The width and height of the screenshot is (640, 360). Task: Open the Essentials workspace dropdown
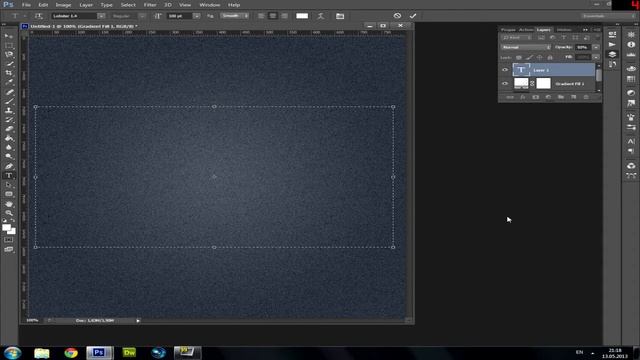(x=608, y=16)
